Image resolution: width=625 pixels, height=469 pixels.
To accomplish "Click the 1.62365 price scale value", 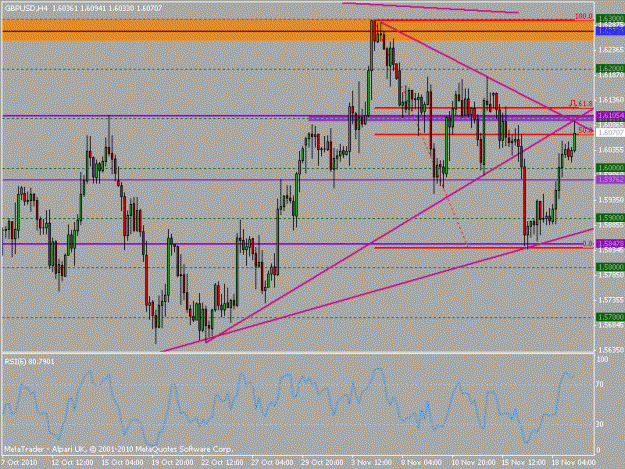I will tap(611, 50).
